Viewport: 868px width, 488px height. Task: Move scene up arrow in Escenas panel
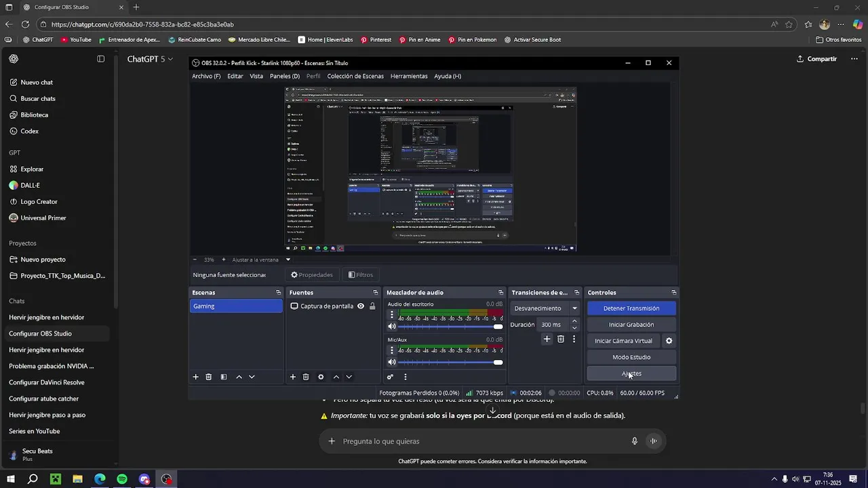click(239, 377)
